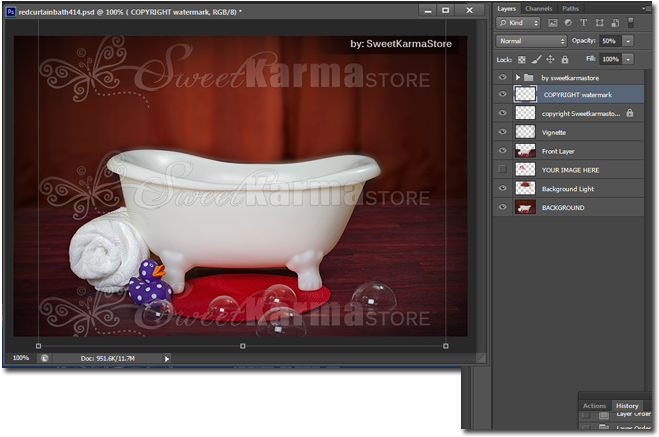Click the bottom-center transform handle
The height and width of the screenshot is (437, 659).
[243, 346]
